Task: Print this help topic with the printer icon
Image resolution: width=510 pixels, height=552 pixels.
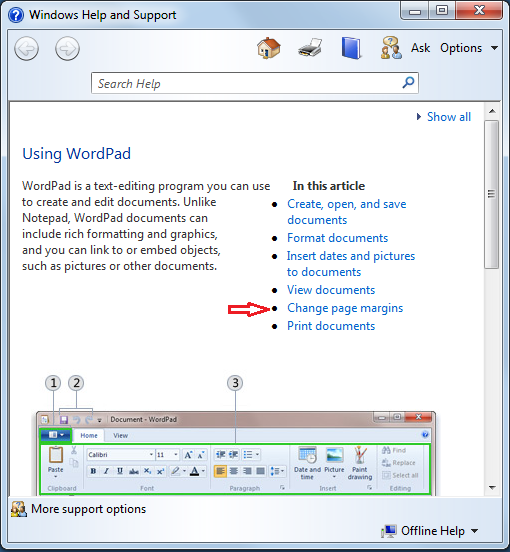Action: point(310,48)
